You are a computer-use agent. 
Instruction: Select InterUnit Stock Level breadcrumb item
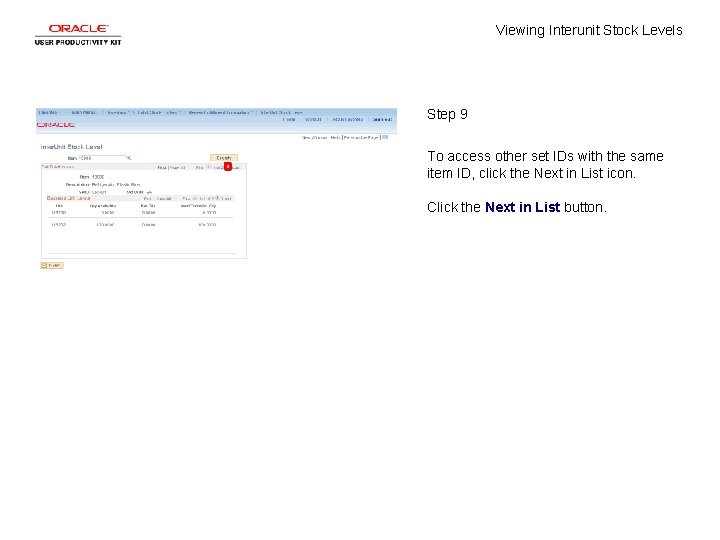pyautogui.click(x=281, y=112)
